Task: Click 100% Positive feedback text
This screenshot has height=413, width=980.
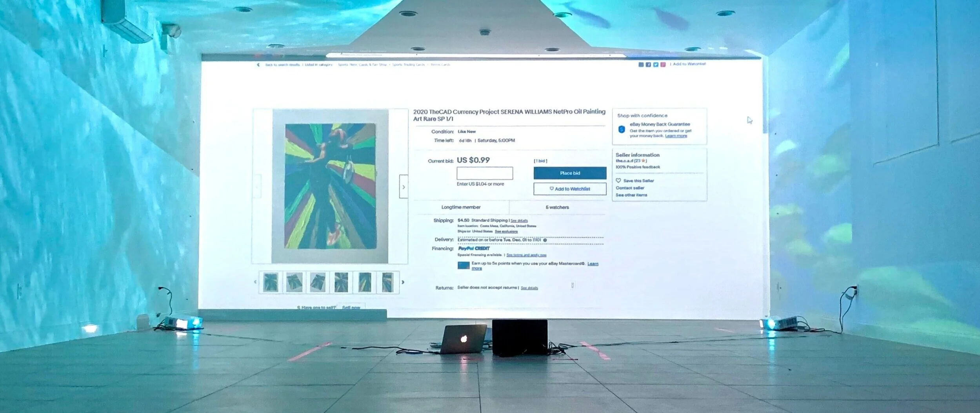Action: click(x=638, y=167)
